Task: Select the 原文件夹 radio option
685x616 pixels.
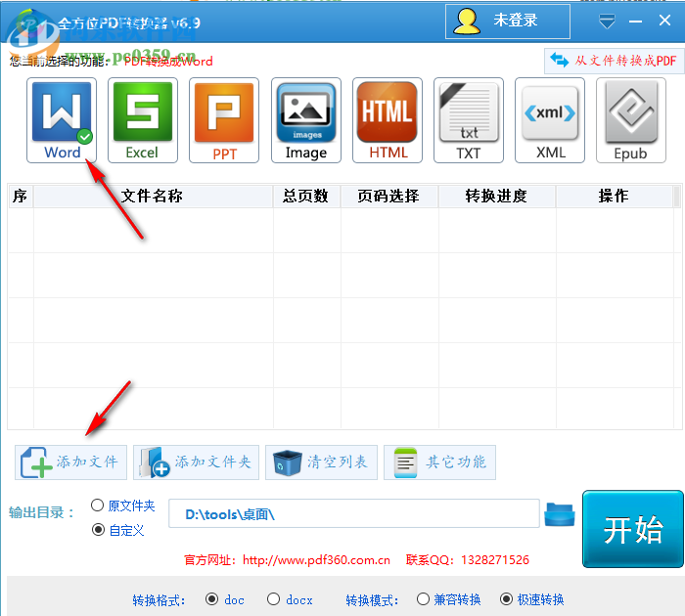Action: click(x=97, y=506)
